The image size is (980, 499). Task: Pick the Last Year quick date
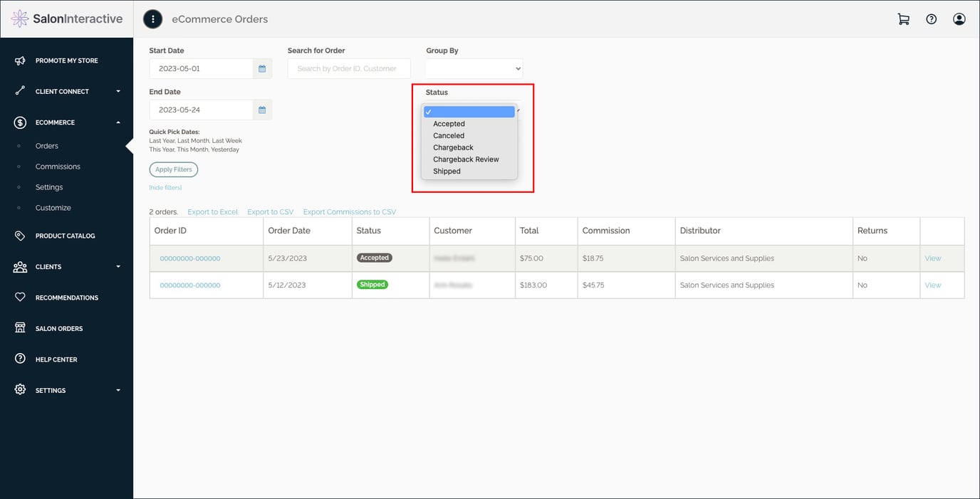[162, 141]
